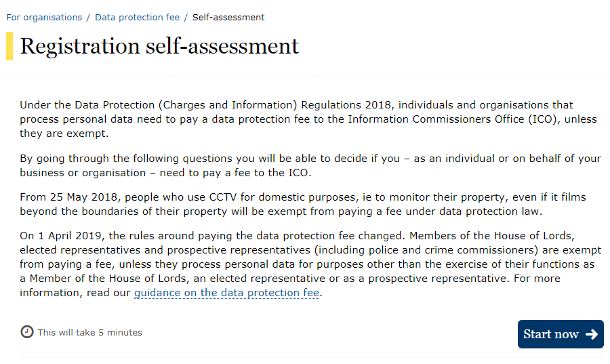The width and height of the screenshot is (610, 364).
Task: Click the dotted divider below the heading
Action: click(305, 77)
